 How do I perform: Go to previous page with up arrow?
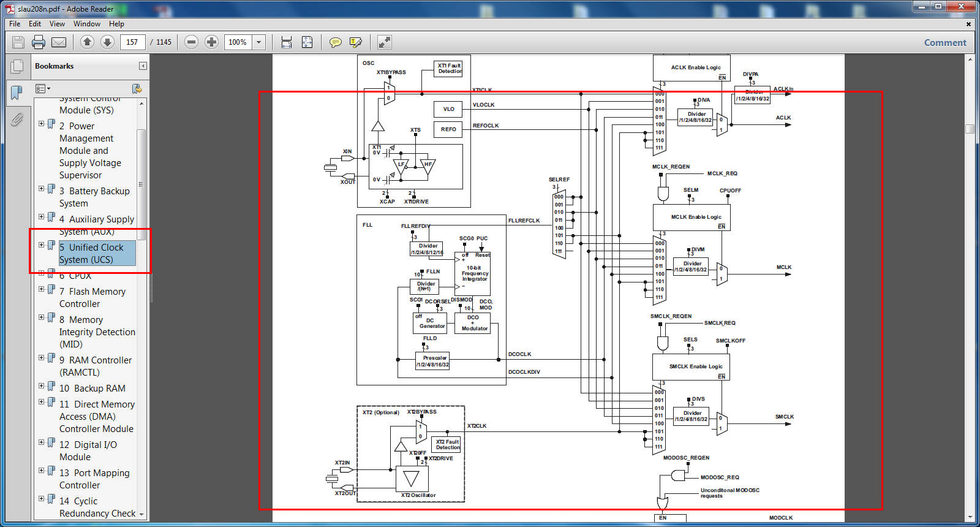(x=87, y=42)
